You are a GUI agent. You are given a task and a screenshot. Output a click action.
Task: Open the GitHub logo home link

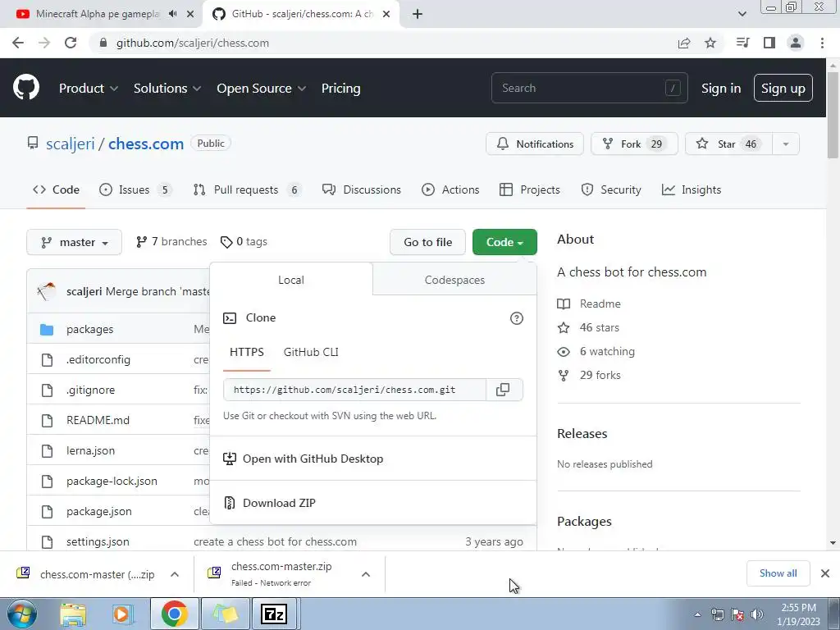pos(26,87)
